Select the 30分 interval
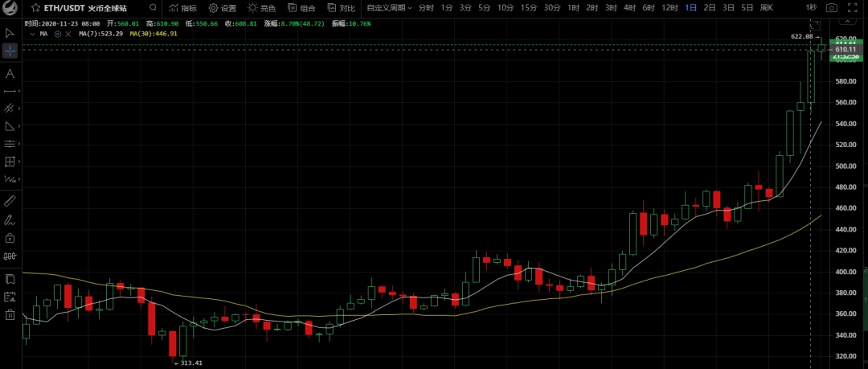This screenshot has width=868, height=369. [x=552, y=8]
